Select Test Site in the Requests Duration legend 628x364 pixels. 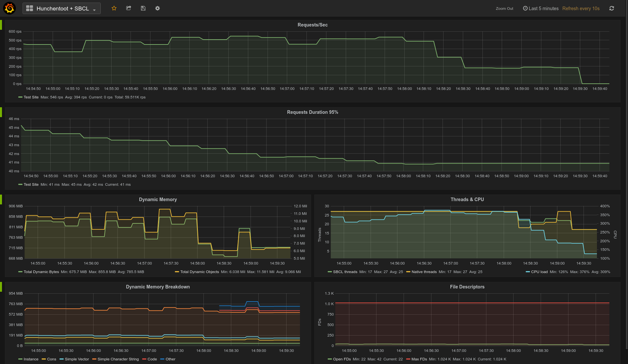31,184
